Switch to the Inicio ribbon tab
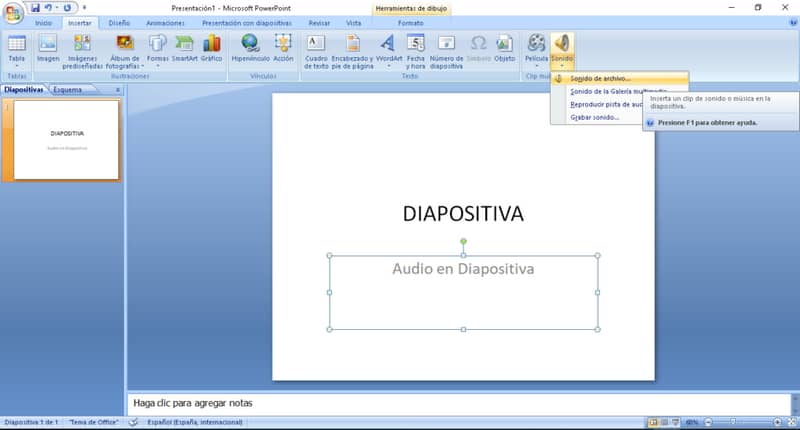This screenshot has width=800, height=430. coord(43,23)
